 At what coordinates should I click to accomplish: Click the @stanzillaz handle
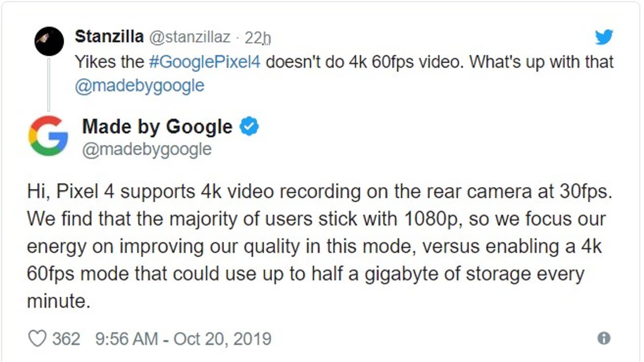[x=190, y=37]
